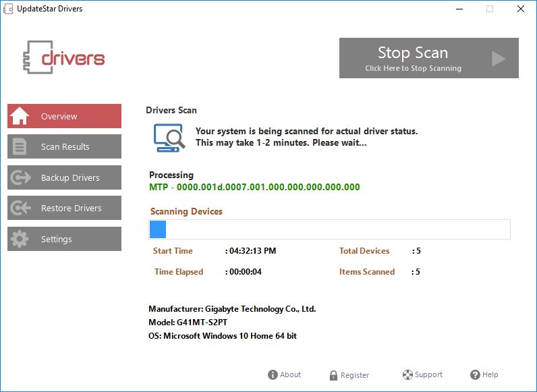Click the Scanning Devices heading

(x=186, y=211)
